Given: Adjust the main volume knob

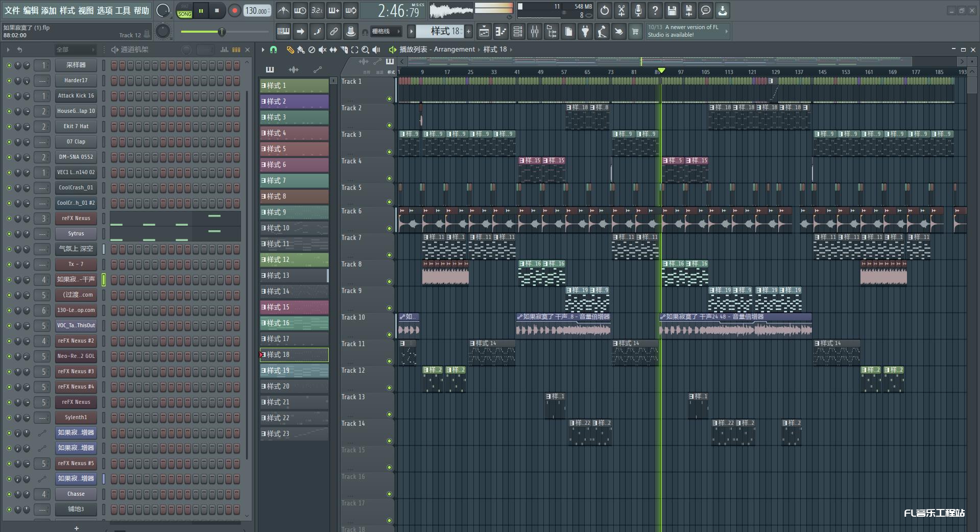Looking at the screenshot, I should pyautogui.click(x=162, y=10).
